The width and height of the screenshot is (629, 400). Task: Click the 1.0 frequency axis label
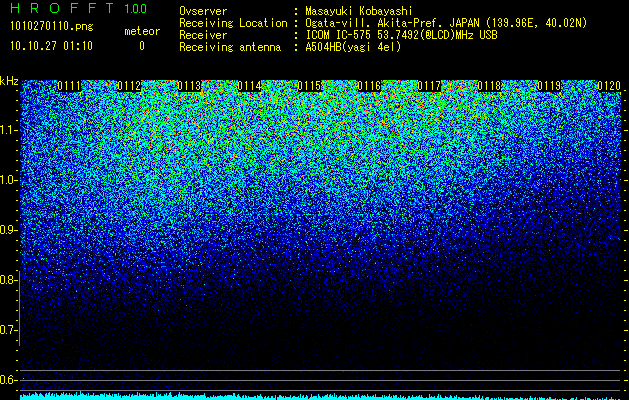8,180
